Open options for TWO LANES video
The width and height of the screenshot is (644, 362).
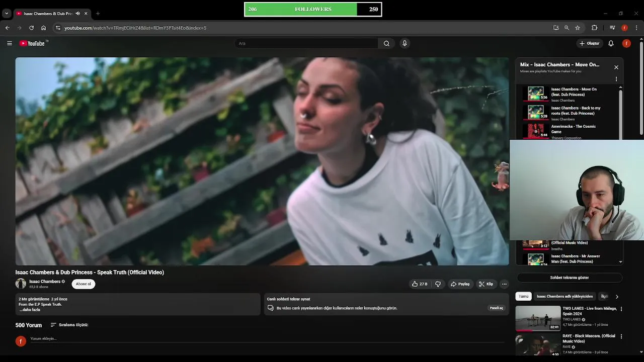(x=621, y=309)
